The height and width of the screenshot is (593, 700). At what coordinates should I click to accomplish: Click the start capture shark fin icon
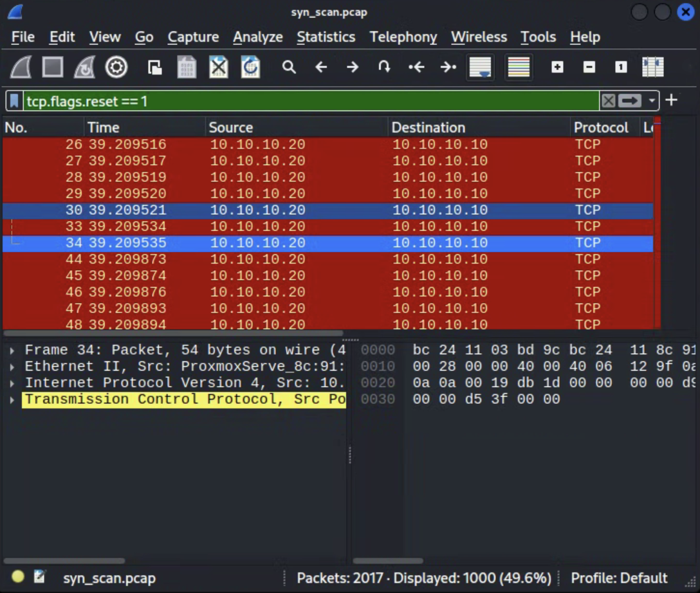click(x=21, y=68)
